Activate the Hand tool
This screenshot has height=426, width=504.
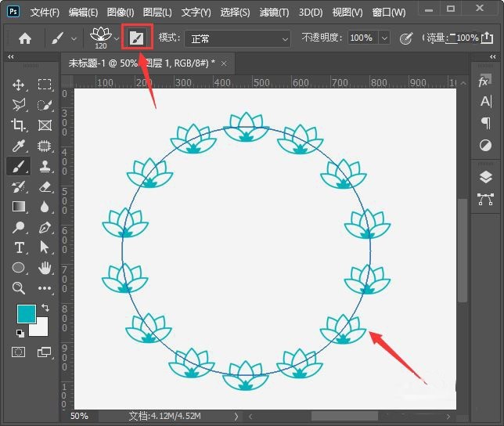click(x=45, y=268)
